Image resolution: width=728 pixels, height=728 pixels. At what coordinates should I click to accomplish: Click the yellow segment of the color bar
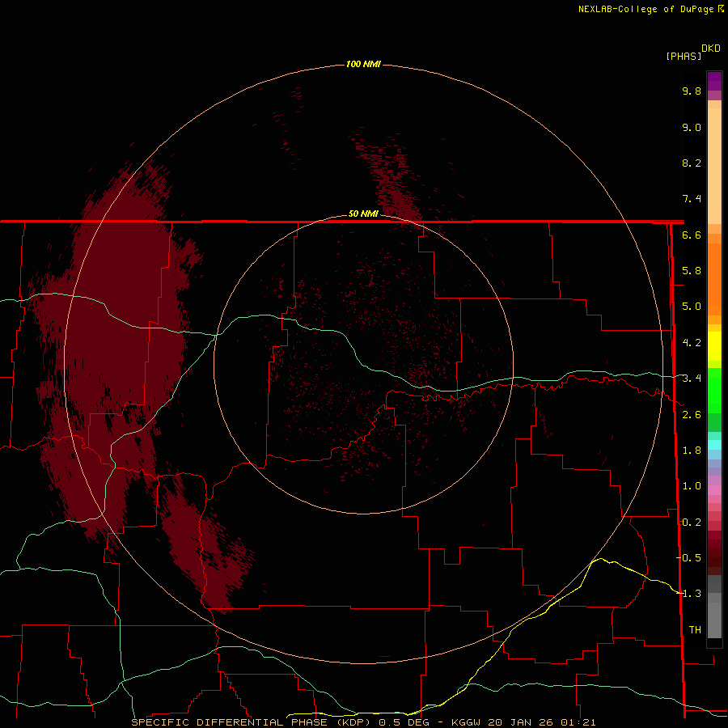tap(714, 346)
